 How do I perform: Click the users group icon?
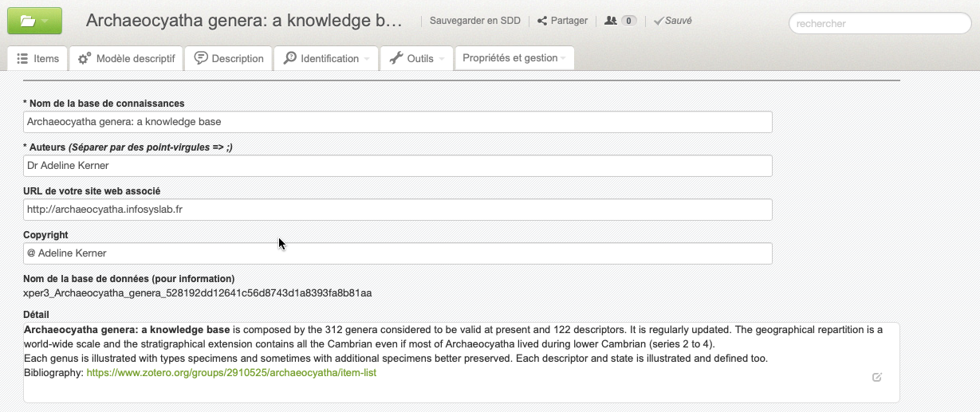611,21
